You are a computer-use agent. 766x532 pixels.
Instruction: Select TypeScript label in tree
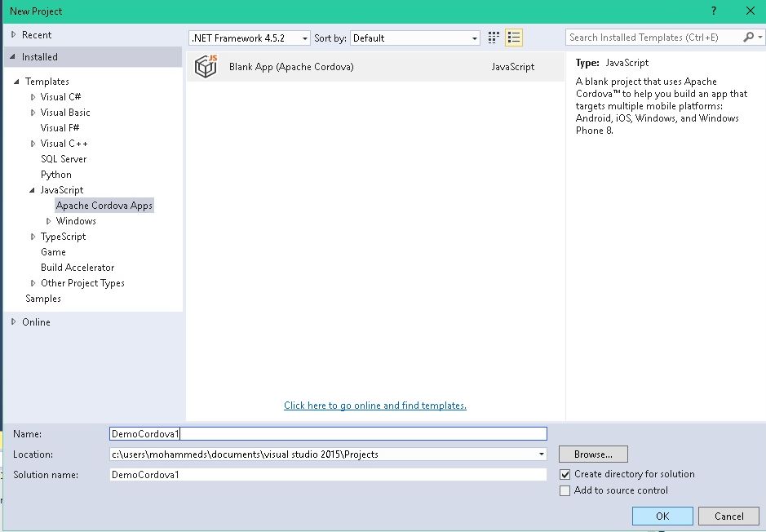[x=63, y=237]
